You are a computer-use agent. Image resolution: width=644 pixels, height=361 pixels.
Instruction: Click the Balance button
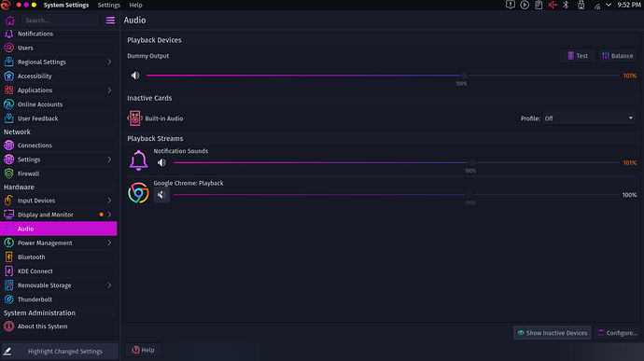tap(617, 56)
